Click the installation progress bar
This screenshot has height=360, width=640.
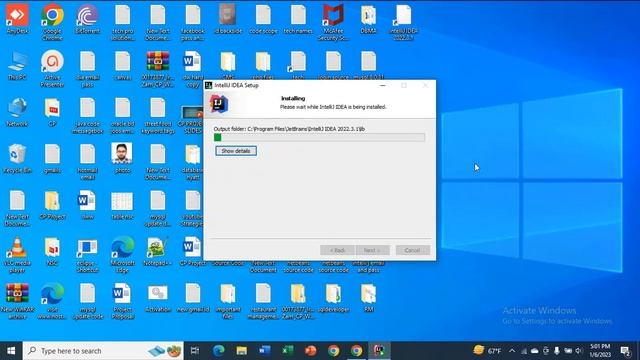(319, 138)
